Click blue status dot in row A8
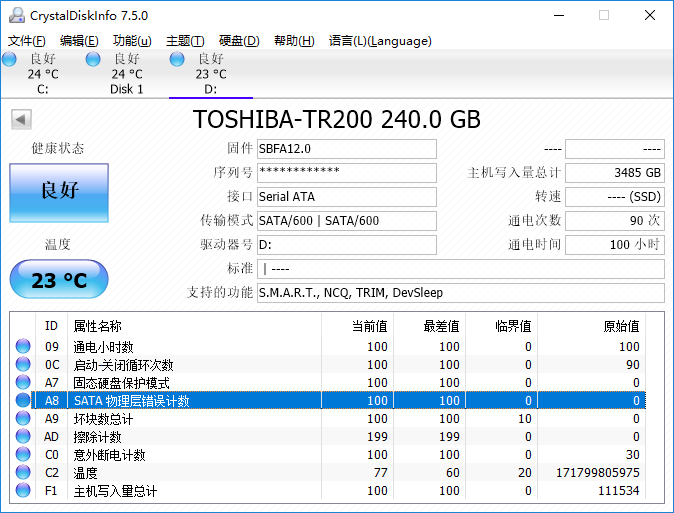Screen dimensions: 674x513 [23, 400]
